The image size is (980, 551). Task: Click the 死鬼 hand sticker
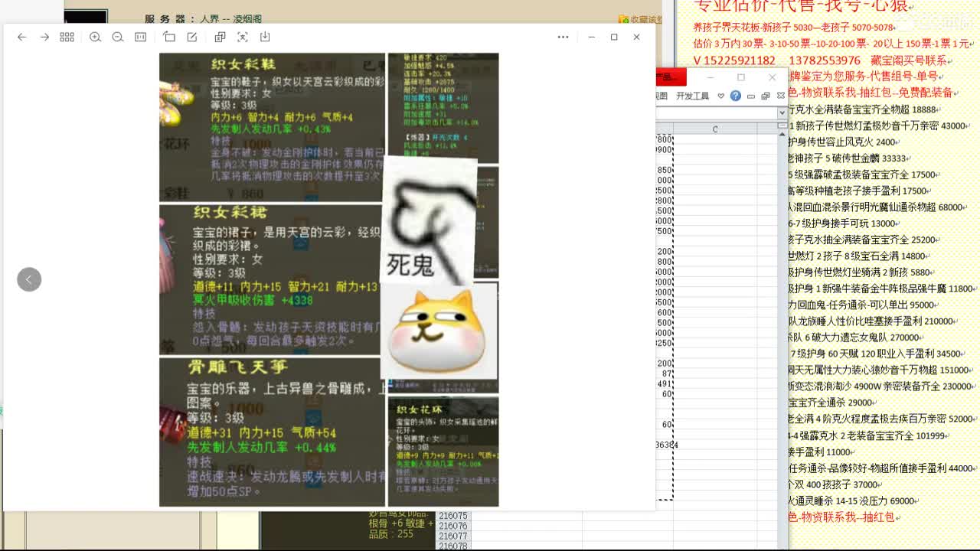(429, 222)
